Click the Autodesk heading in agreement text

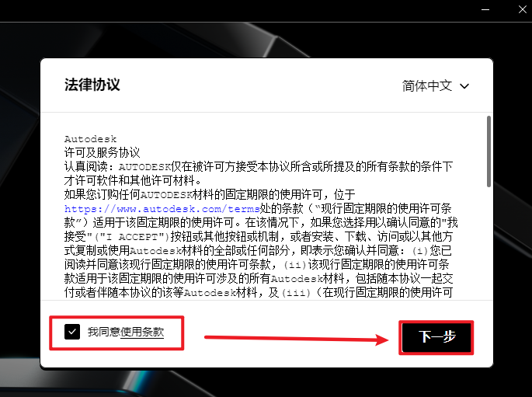[x=90, y=139]
